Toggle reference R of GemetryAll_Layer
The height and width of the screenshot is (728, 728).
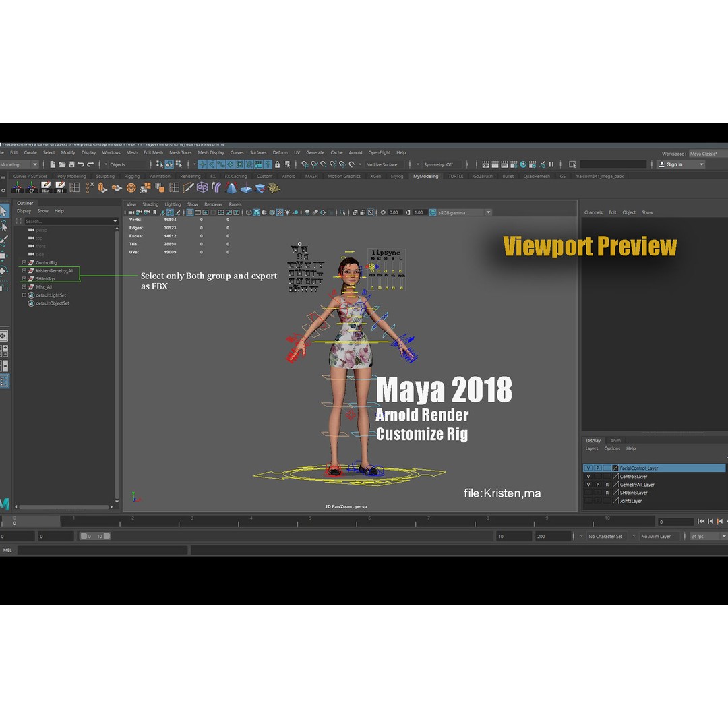[x=607, y=485]
